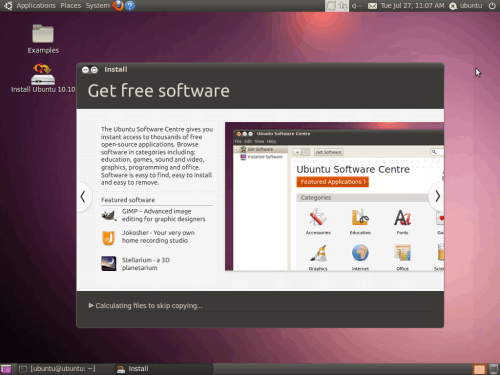The height and width of the screenshot is (375, 500).
Task: Open the power session menu icon
Action: pyautogui.click(x=492, y=6)
